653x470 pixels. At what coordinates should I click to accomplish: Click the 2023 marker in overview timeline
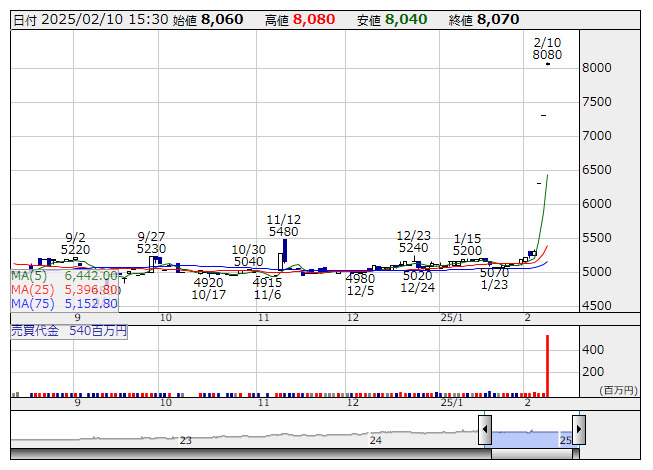click(x=185, y=440)
